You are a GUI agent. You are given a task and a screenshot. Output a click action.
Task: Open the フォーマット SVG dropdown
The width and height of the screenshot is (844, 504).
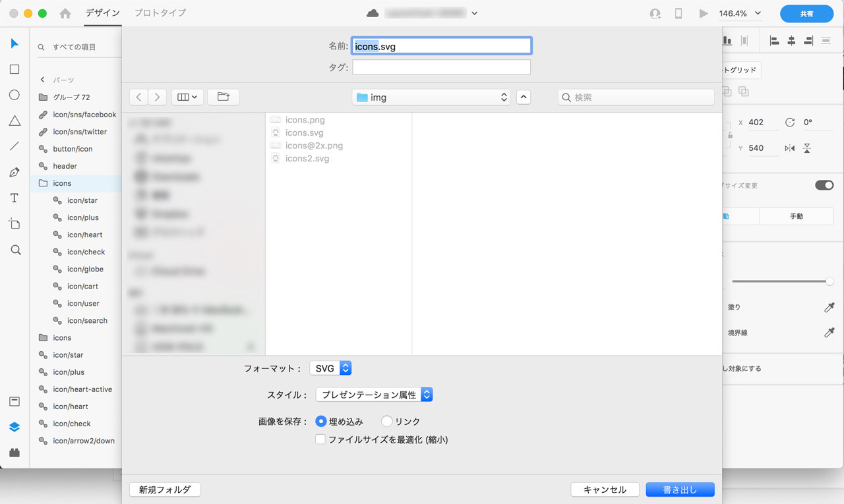[x=330, y=368]
